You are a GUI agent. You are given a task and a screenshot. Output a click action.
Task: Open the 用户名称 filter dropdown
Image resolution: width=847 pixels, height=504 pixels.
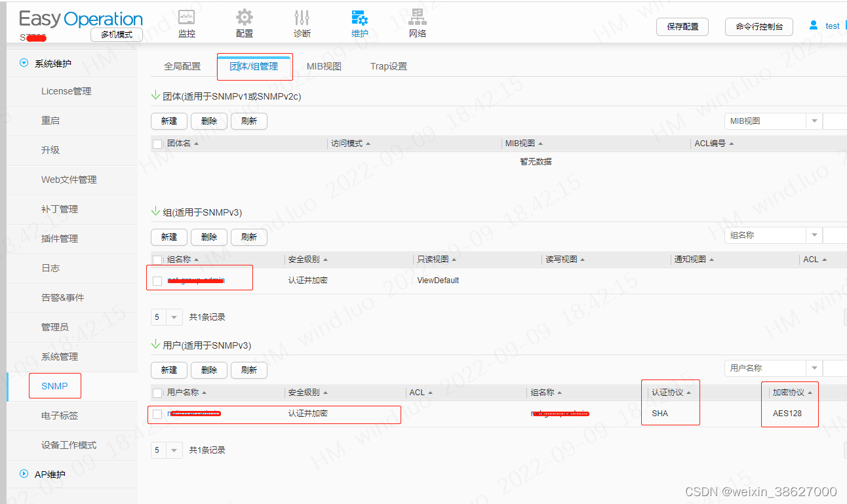click(814, 368)
